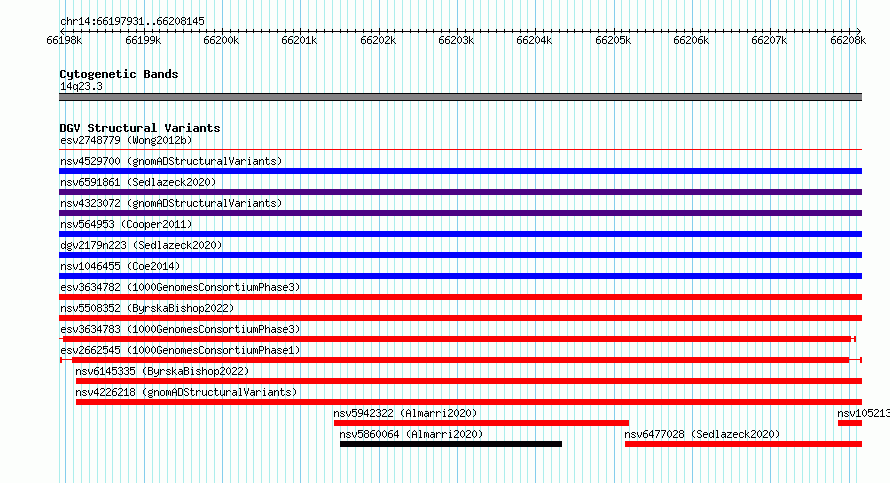Click red bar under nsv4226218
The image size is (890, 483).
tap(469, 402)
